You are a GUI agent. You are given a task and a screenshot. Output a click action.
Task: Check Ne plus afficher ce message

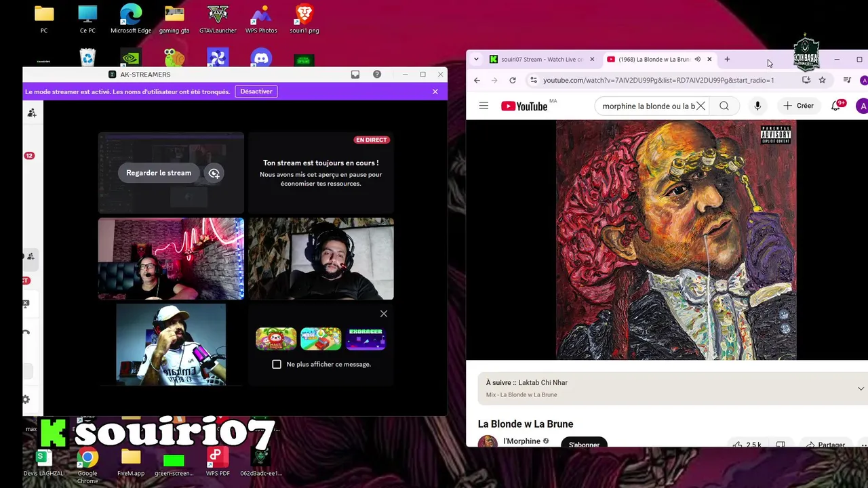(277, 364)
